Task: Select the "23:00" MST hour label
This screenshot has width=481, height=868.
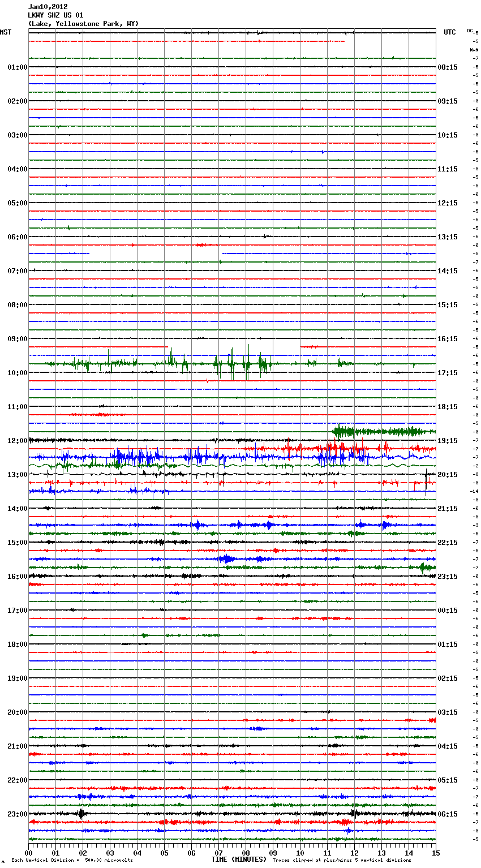Action: click(x=18, y=814)
